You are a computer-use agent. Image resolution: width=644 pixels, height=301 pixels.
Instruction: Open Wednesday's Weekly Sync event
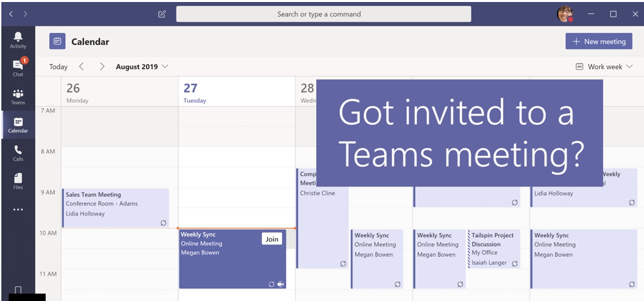(x=377, y=259)
